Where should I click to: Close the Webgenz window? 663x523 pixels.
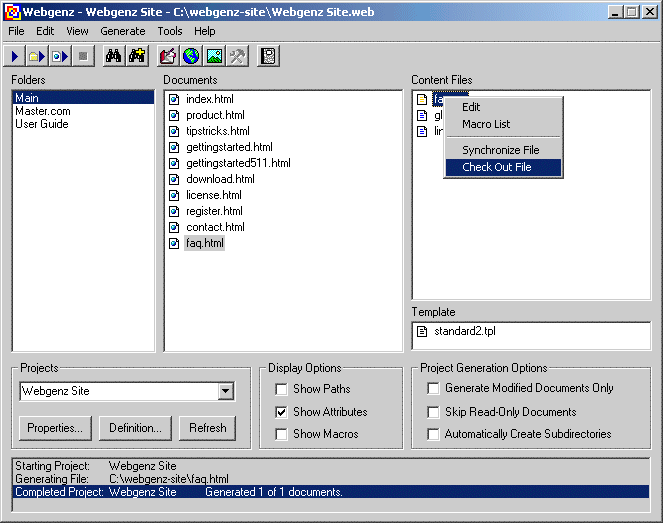click(649, 12)
